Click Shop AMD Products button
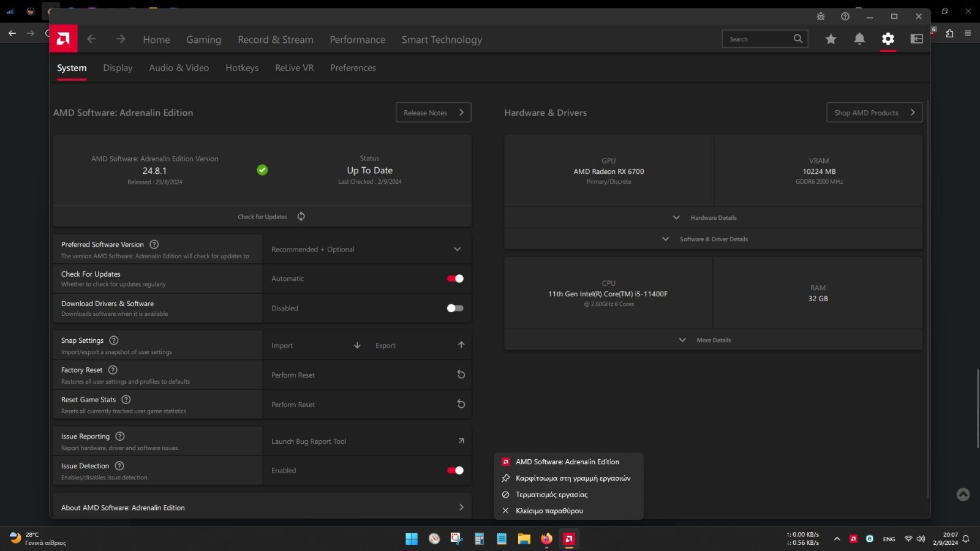980x551 pixels. pyautogui.click(x=874, y=113)
